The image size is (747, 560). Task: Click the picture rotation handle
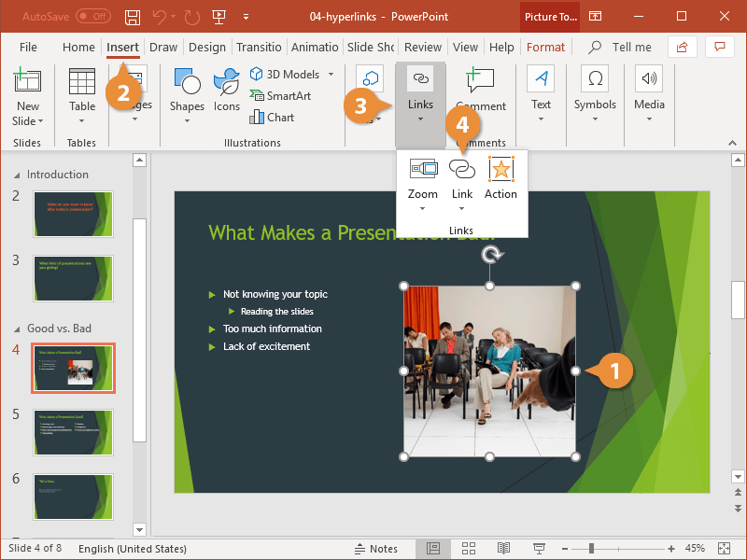tap(491, 254)
